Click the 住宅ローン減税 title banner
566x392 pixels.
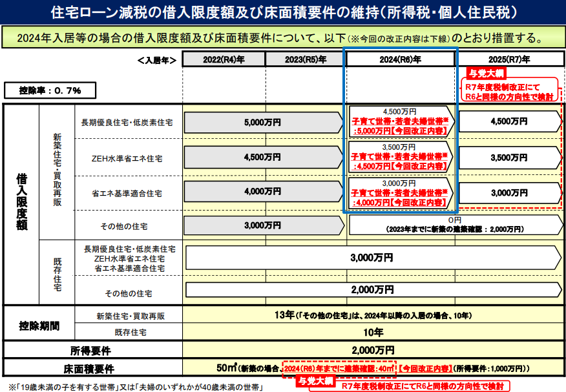tap(283, 12)
